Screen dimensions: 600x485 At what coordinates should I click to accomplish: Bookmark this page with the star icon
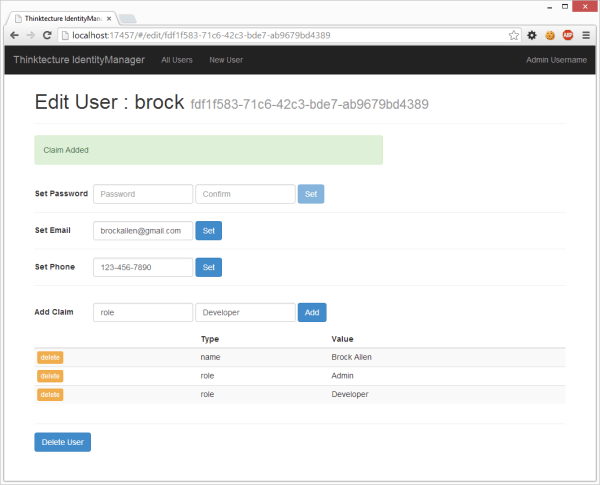tap(514, 34)
